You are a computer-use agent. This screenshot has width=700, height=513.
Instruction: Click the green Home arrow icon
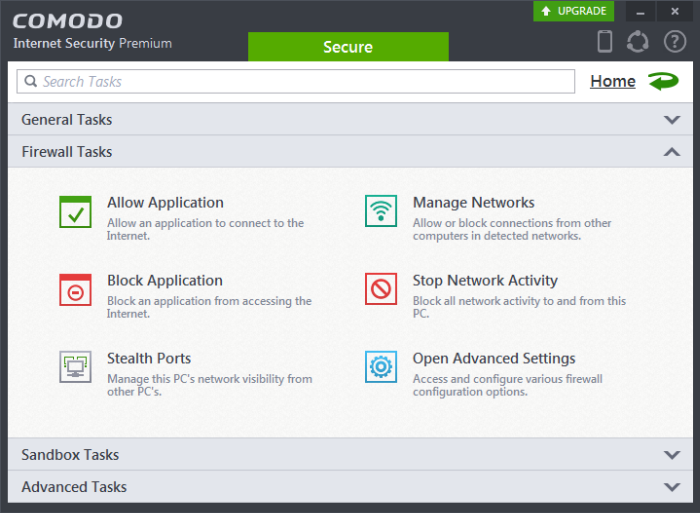[x=662, y=81]
